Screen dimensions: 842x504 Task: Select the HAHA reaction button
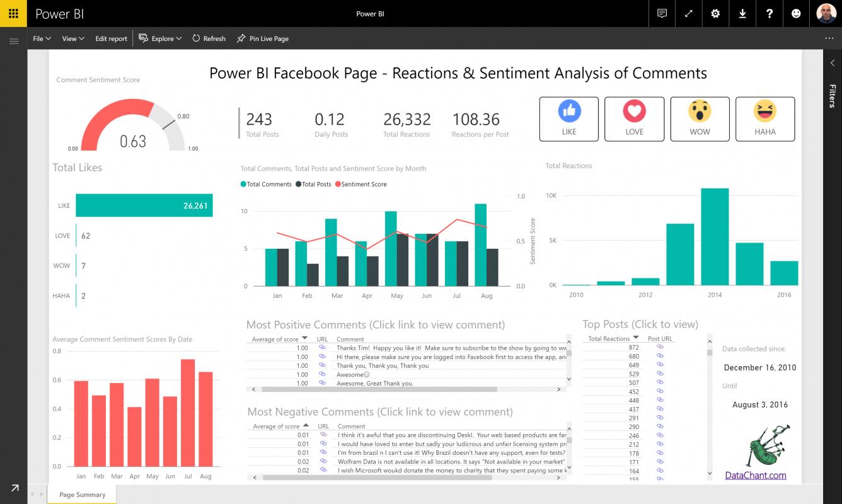[765, 118]
